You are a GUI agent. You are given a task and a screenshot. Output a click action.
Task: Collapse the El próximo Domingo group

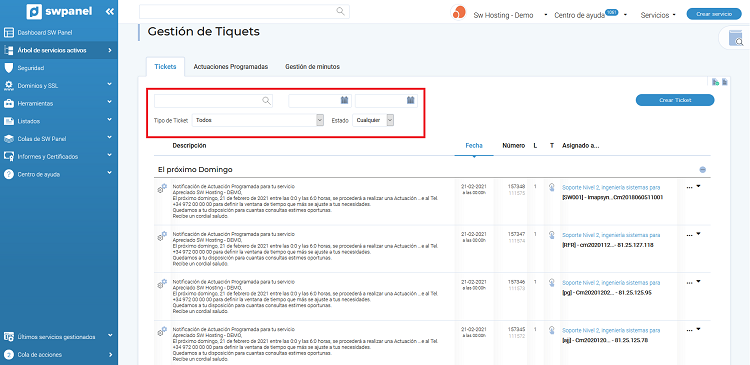click(x=703, y=169)
